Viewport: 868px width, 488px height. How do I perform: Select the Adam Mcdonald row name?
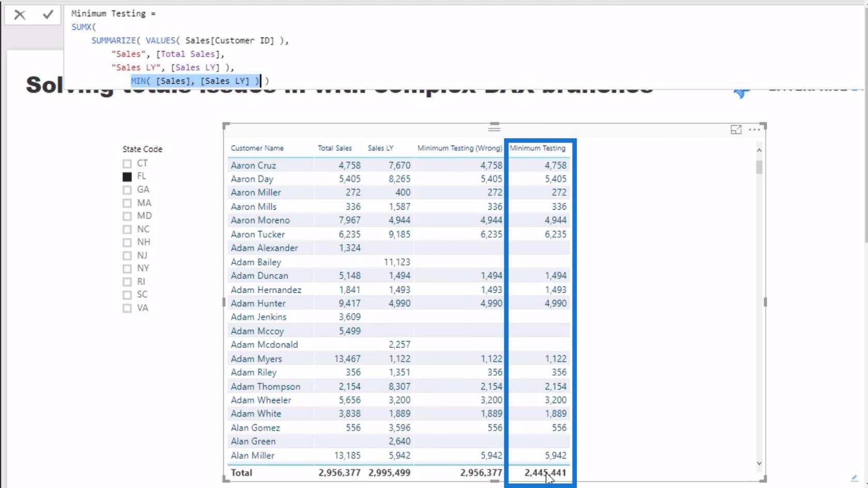[264, 344]
